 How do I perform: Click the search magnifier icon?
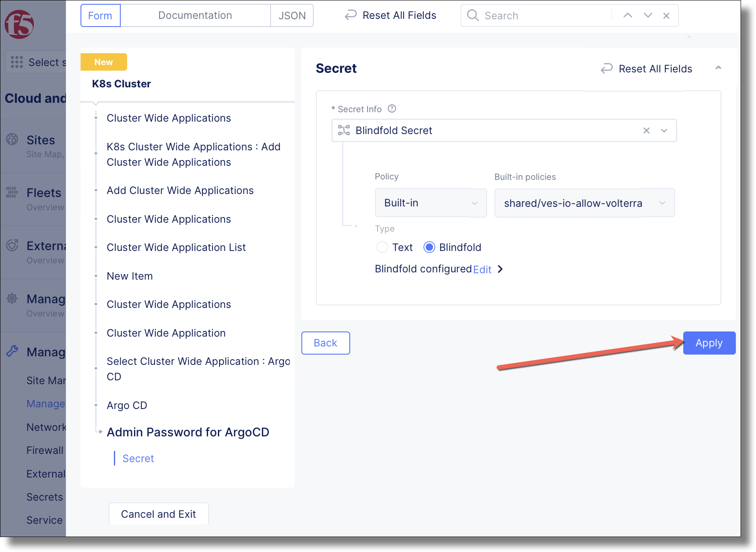(473, 15)
